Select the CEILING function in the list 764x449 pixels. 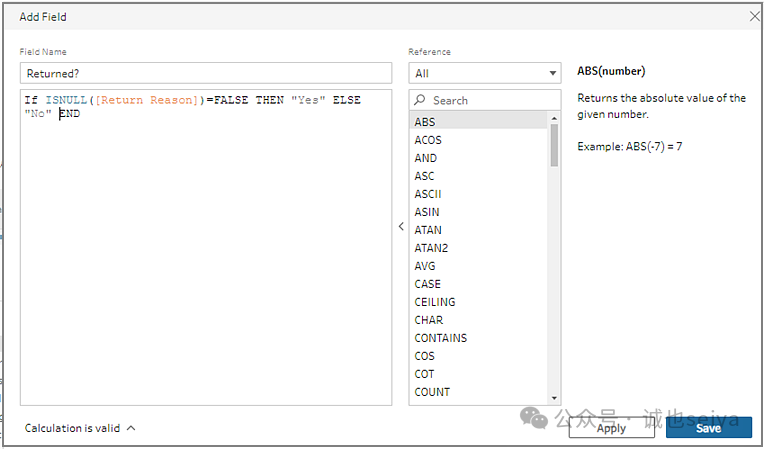click(479, 302)
